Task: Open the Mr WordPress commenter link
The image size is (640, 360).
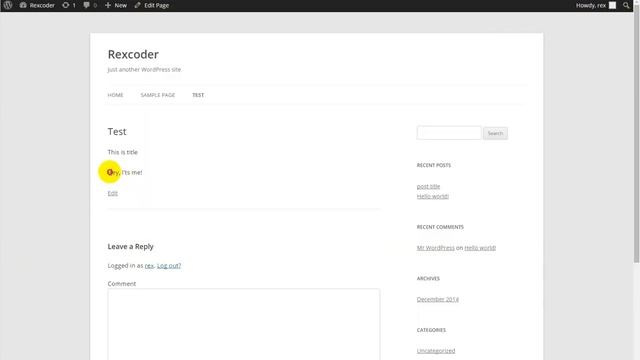Action: click(436, 248)
